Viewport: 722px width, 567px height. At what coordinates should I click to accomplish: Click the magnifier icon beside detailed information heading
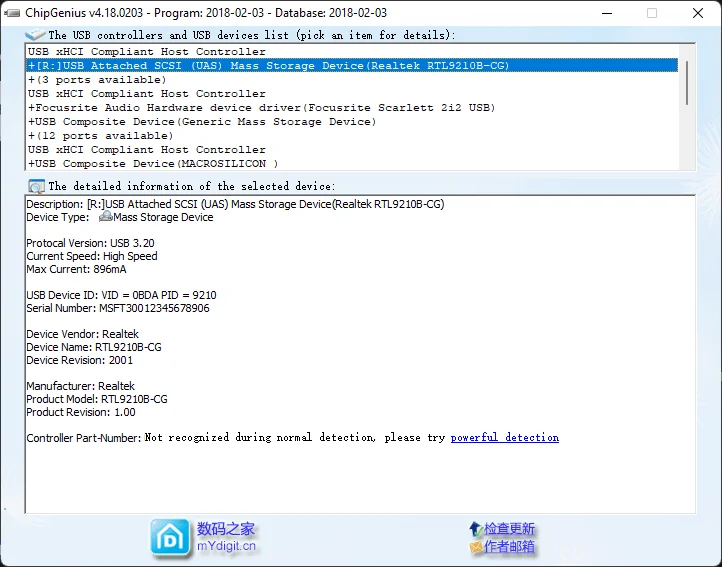(x=36, y=186)
